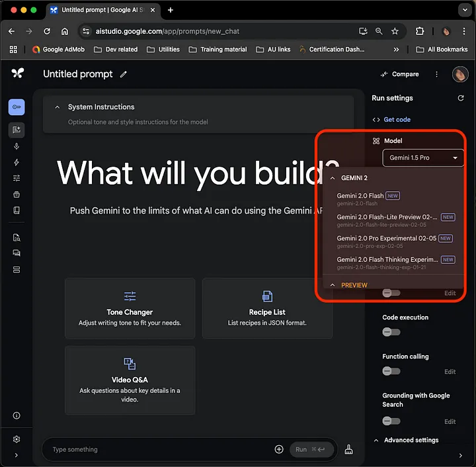The width and height of the screenshot is (476, 467).
Task: Click the Compare button
Action: point(400,74)
